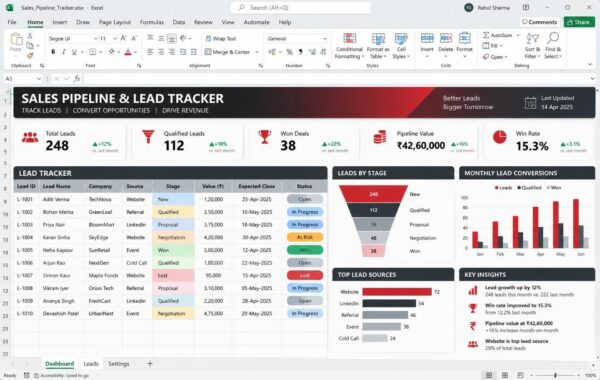The height and width of the screenshot is (380, 600).
Task: Add a new sheet with plus button
Action: [150, 364]
